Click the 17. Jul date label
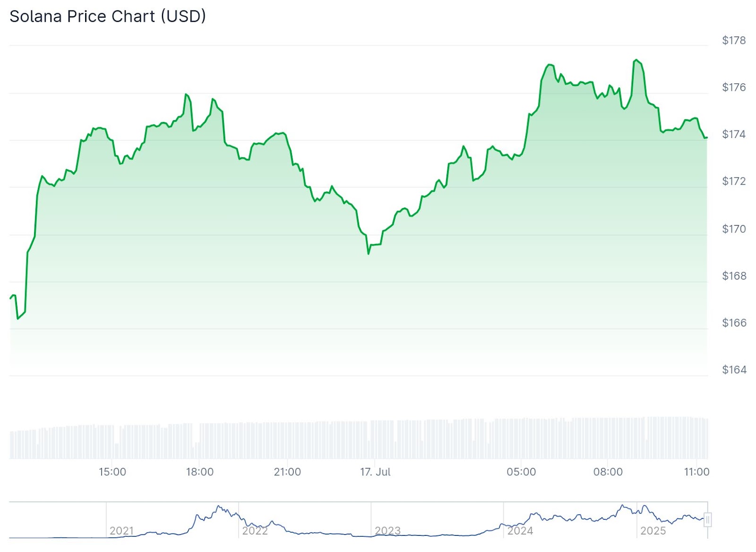The height and width of the screenshot is (552, 756). tap(375, 472)
